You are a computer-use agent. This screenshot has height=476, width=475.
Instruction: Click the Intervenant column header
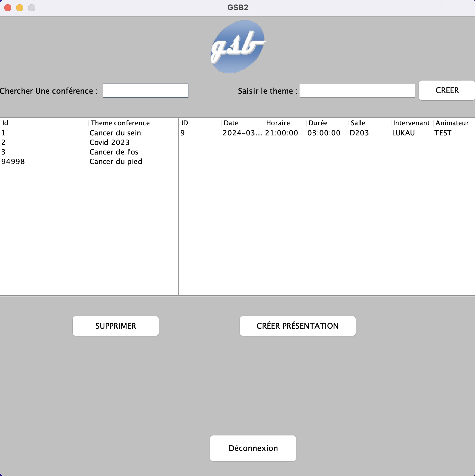pos(412,123)
